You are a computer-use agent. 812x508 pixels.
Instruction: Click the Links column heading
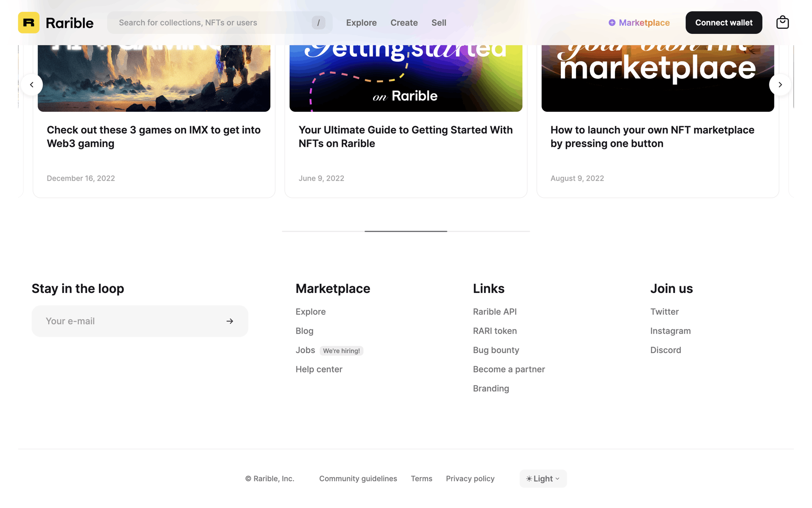[488, 289]
